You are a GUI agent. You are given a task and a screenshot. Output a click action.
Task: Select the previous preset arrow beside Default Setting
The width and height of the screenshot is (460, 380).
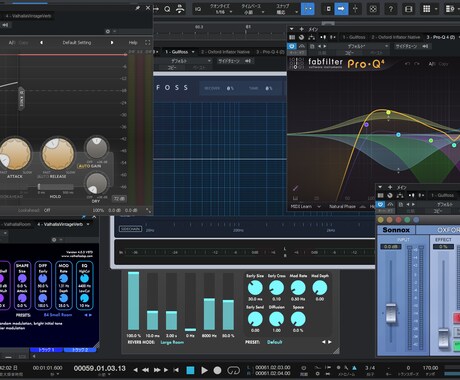[x=41, y=43]
